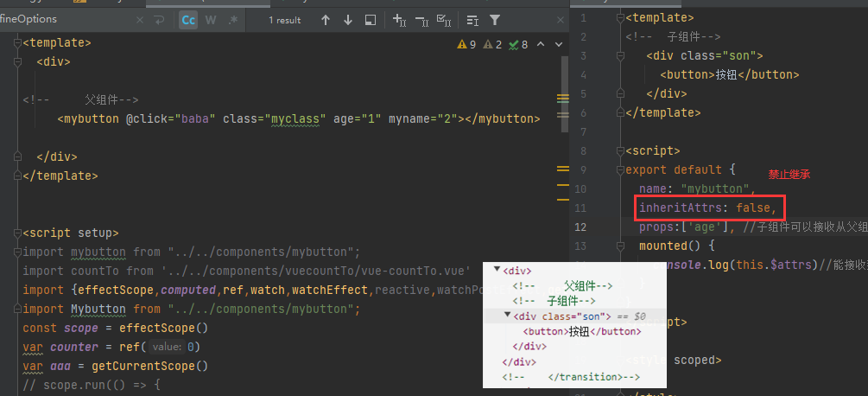Click class="myclass" attribute value
The height and width of the screenshot is (396, 868).
point(295,118)
